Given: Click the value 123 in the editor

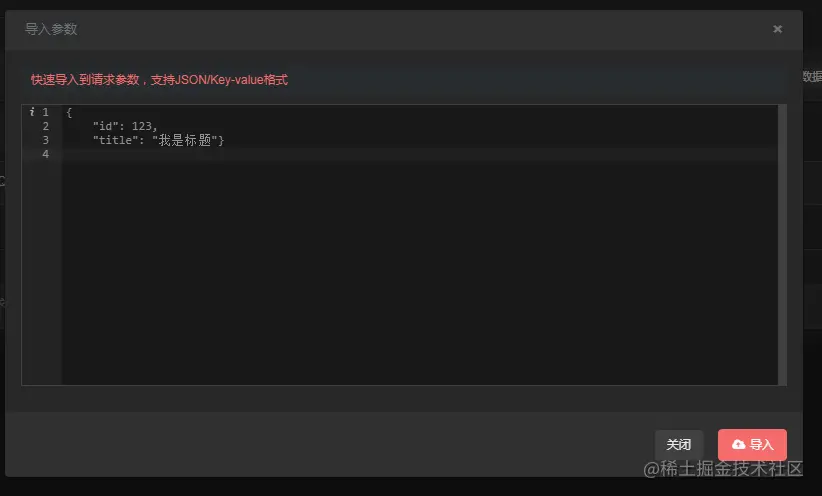Looking at the screenshot, I should [142, 126].
